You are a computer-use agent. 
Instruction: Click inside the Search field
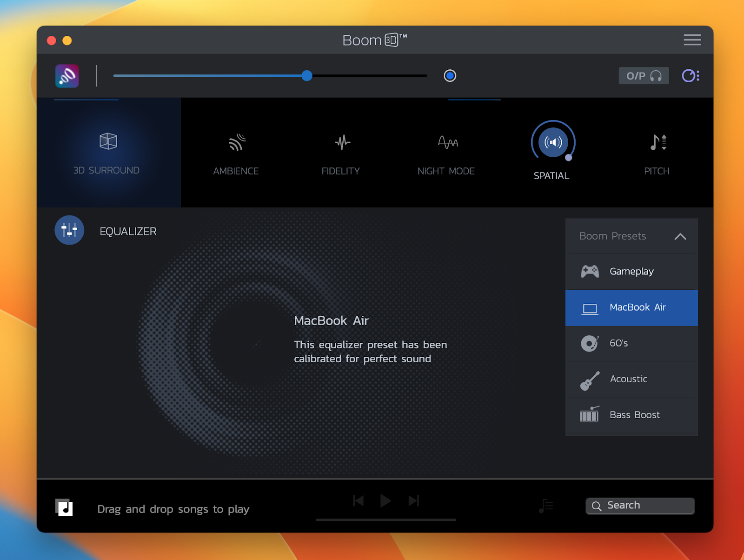point(640,505)
